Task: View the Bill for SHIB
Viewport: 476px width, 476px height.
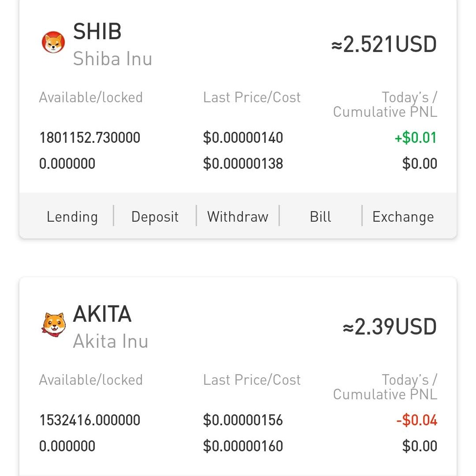Action: point(320,217)
